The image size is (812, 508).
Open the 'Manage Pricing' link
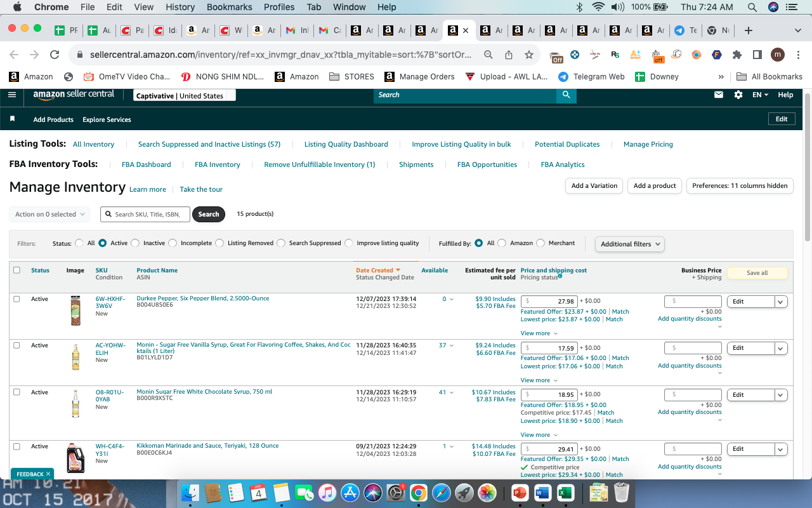[x=648, y=144]
